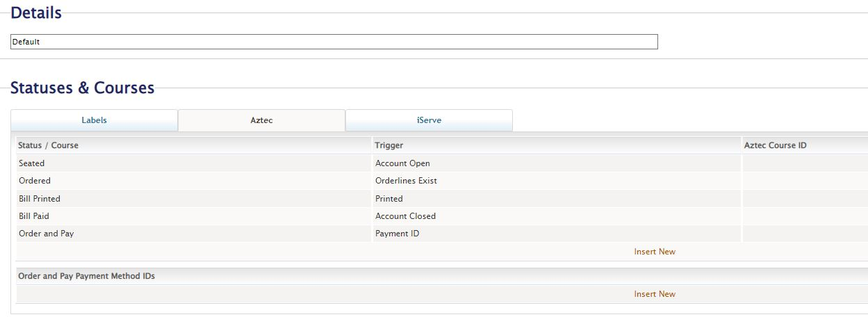Click the Aztec Course ID column header
The height and width of the screenshot is (317, 868).
[x=775, y=145]
